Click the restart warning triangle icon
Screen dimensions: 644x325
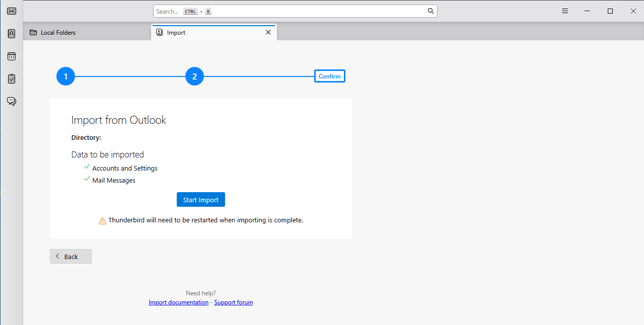coord(102,220)
